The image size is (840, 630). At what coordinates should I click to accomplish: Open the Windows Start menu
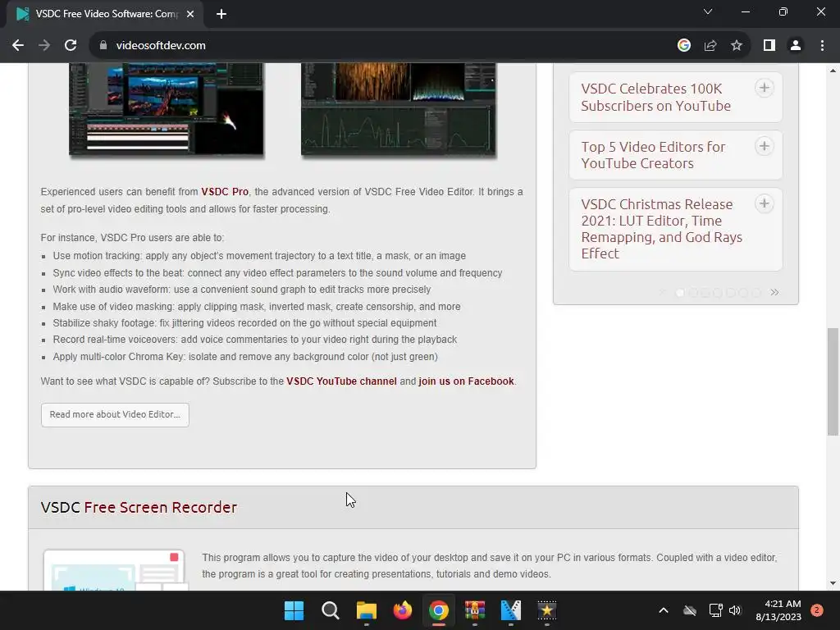point(294,610)
